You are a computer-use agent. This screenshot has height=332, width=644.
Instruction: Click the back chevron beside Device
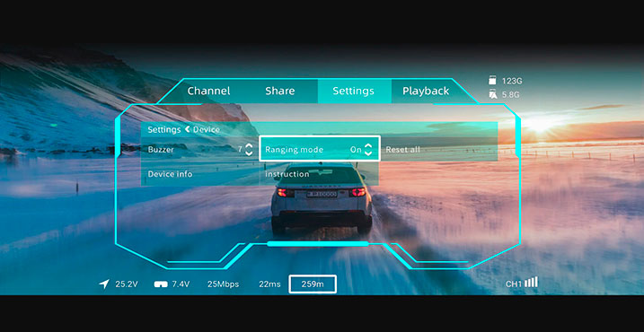[x=187, y=130]
